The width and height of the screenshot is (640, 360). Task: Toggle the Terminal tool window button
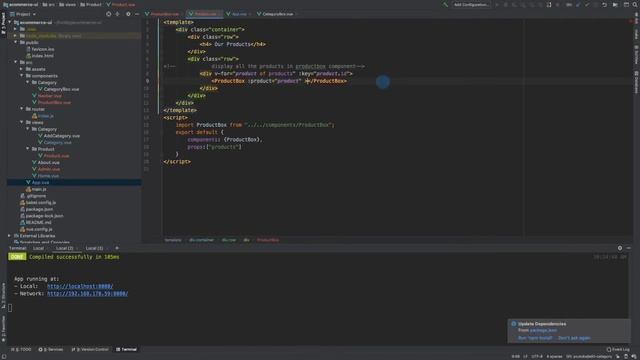tap(127, 349)
